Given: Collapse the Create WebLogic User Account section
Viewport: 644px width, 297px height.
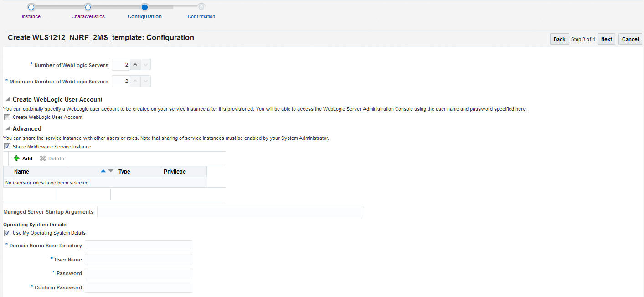Looking at the screenshot, I should (8, 99).
